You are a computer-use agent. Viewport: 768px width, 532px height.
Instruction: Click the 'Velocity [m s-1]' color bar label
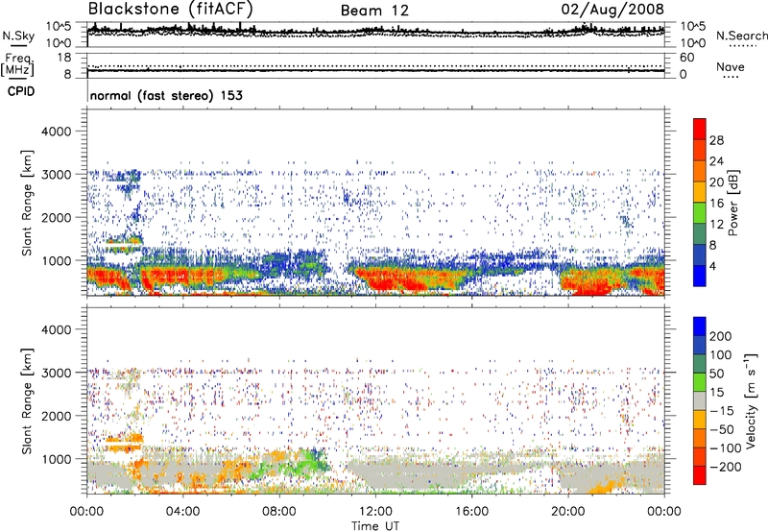click(751, 400)
